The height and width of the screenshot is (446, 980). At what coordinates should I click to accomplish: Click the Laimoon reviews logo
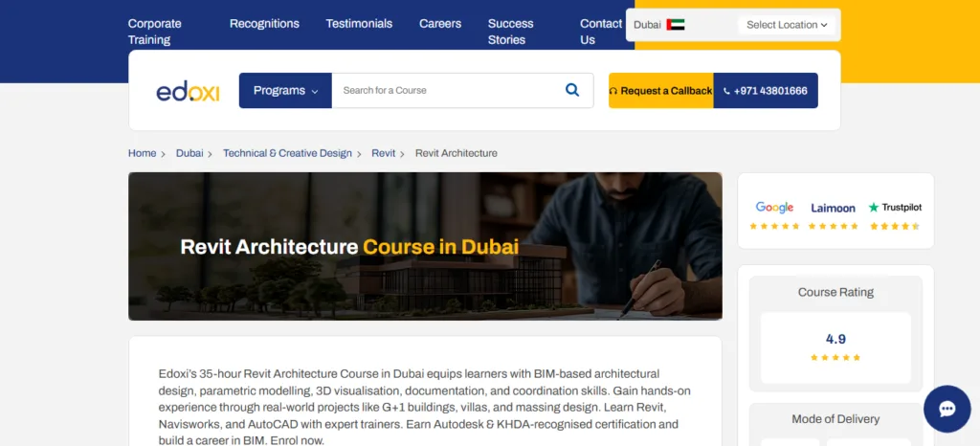pyautogui.click(x=833, y=208)
